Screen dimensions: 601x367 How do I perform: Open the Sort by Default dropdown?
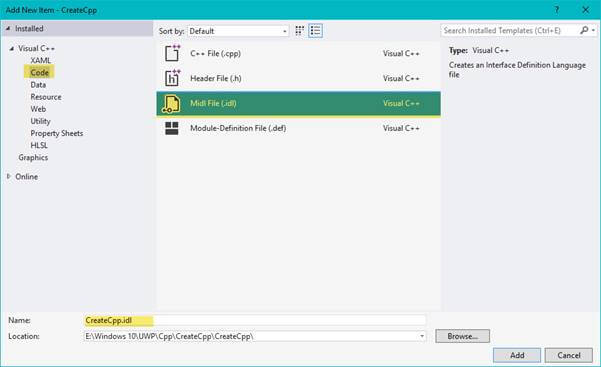pyautogui.click(x=238, y=31)
